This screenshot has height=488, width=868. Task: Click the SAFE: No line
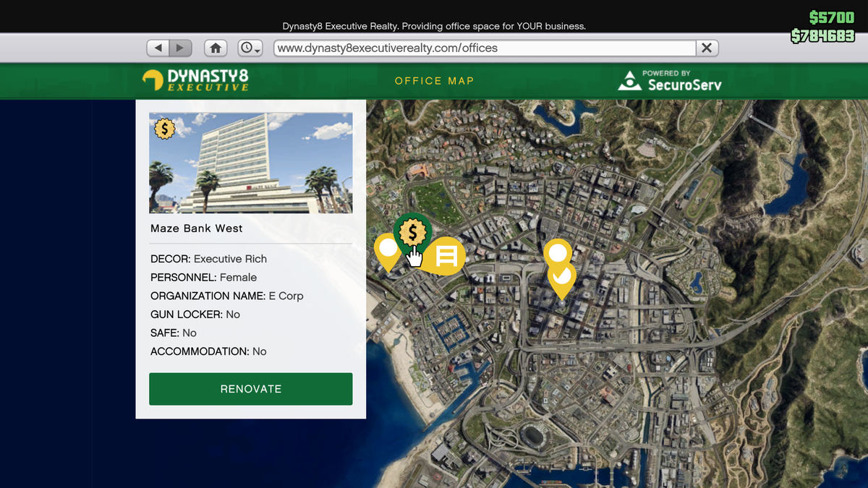tap(174, 333)
